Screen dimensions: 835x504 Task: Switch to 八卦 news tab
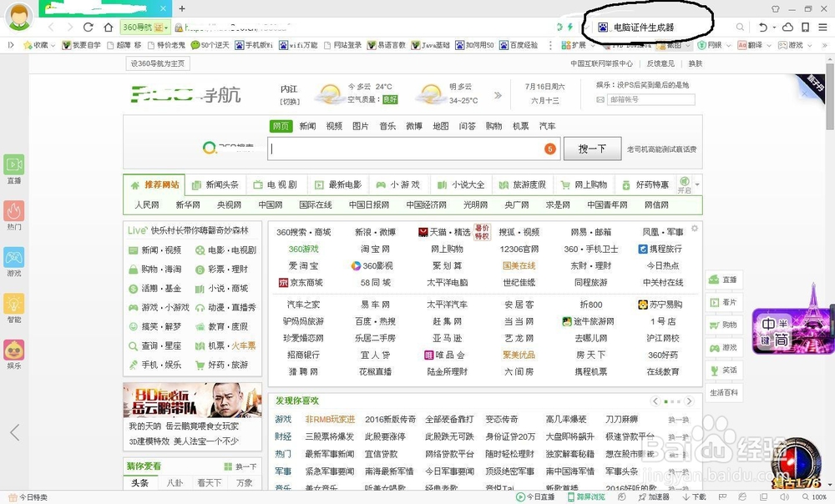point(175,482)
